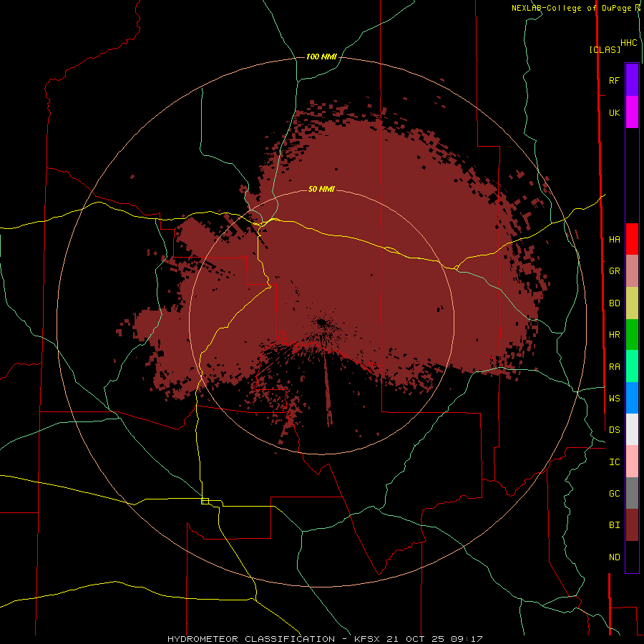Image resolution: width=644 pixels, height=644 pixels.
Task: Click the UK magenta legend swatch
Action: click(632, 112)
